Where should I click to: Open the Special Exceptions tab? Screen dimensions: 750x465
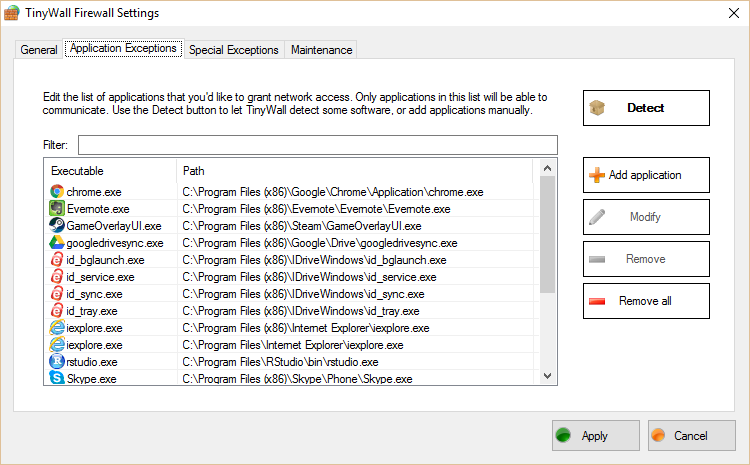[x=234, y=50]
